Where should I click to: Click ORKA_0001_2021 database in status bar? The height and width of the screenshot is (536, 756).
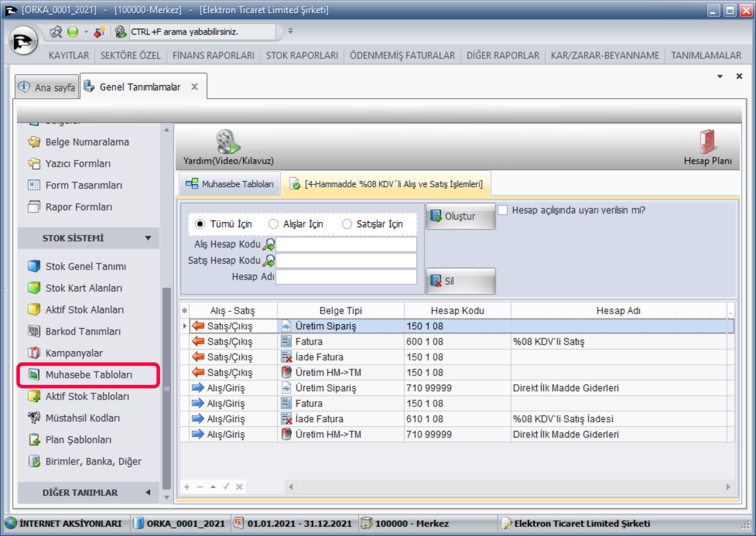coord(179,523)
